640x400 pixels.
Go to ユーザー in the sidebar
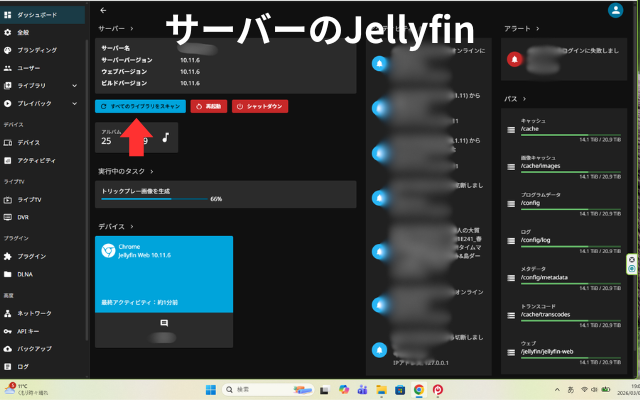pos(30,67)
